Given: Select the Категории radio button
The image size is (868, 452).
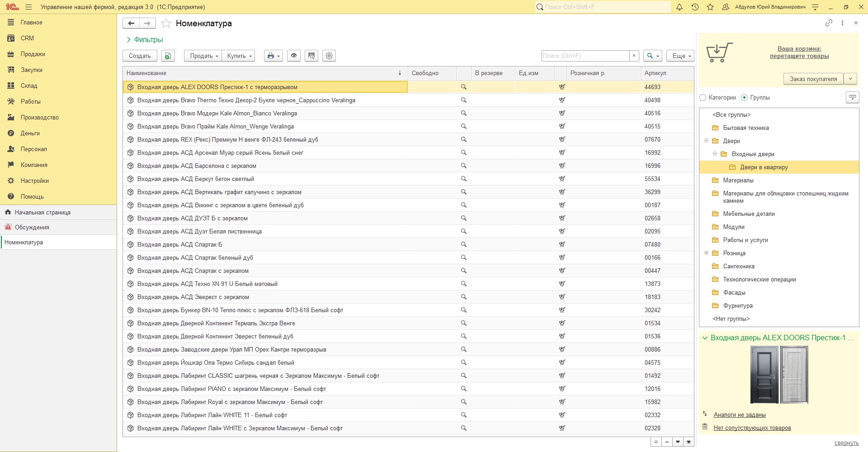Looking at the screenshot, I should 703,97.
